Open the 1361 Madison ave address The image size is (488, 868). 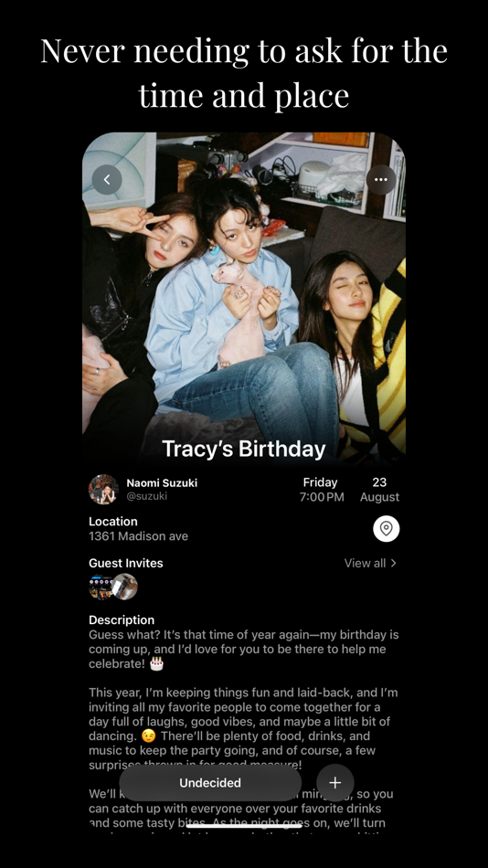pyautogui.click(x=139, y=535)
